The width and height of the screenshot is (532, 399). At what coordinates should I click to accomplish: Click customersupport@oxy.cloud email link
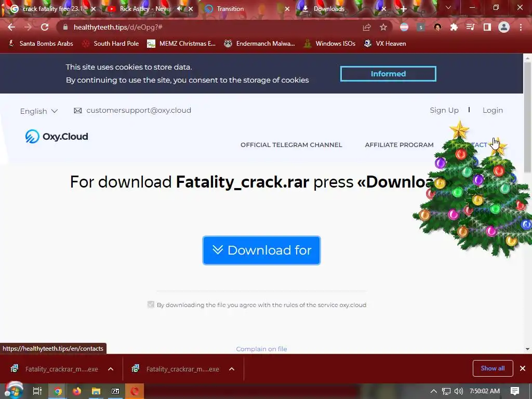click(138, 110)
